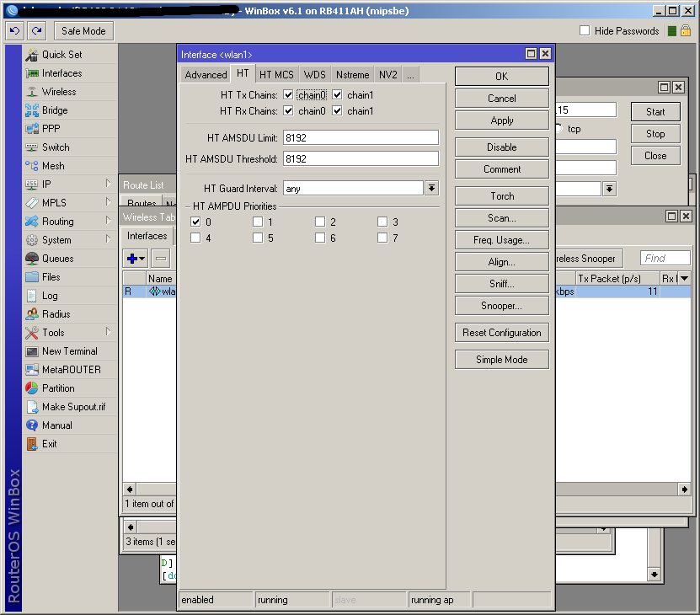The height and width of the screenshot is (615, 700).
Task: Select Interfaces tab in Wireless Tables
Action: pyautogui.click(x=147, y=236)
